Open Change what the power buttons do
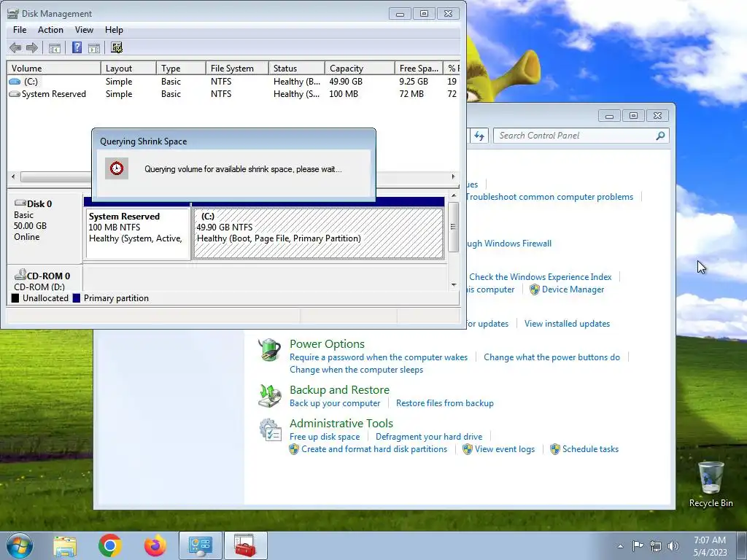The image size is (747, 560). click(551, 357)
